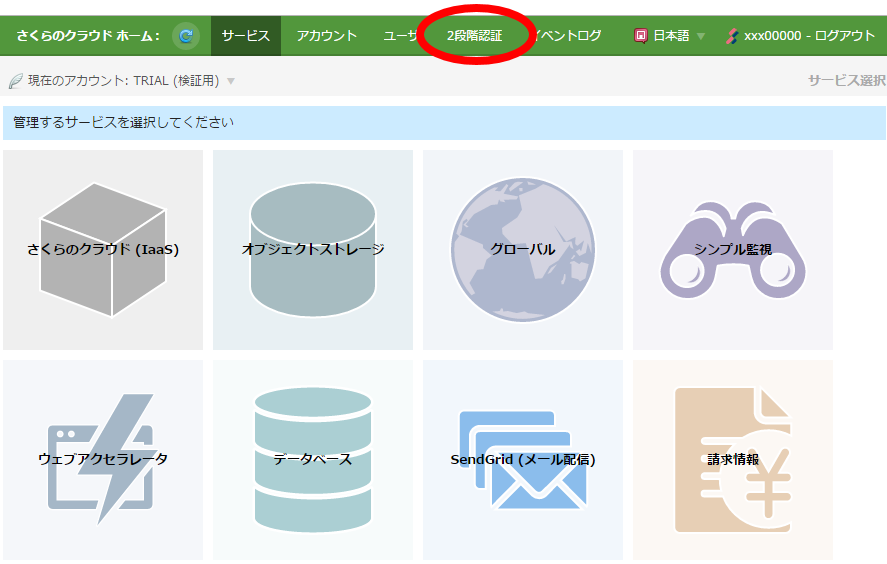This screenshot has height=564, width=887.
Task: Open the 請求情報 yen document tile
Action: pos(733,460)
